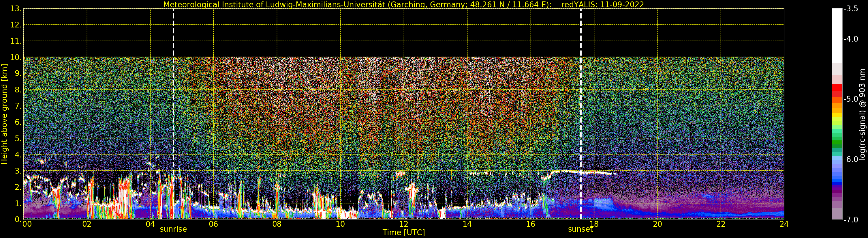Click the '24' tick label on time axis
868x238 pixels.
[784, 224]
